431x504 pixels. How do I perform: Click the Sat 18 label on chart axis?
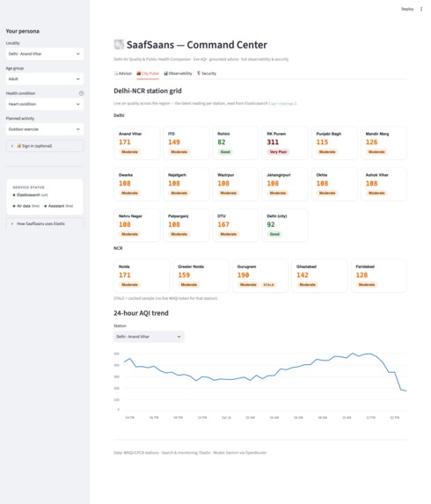(226, 418)
